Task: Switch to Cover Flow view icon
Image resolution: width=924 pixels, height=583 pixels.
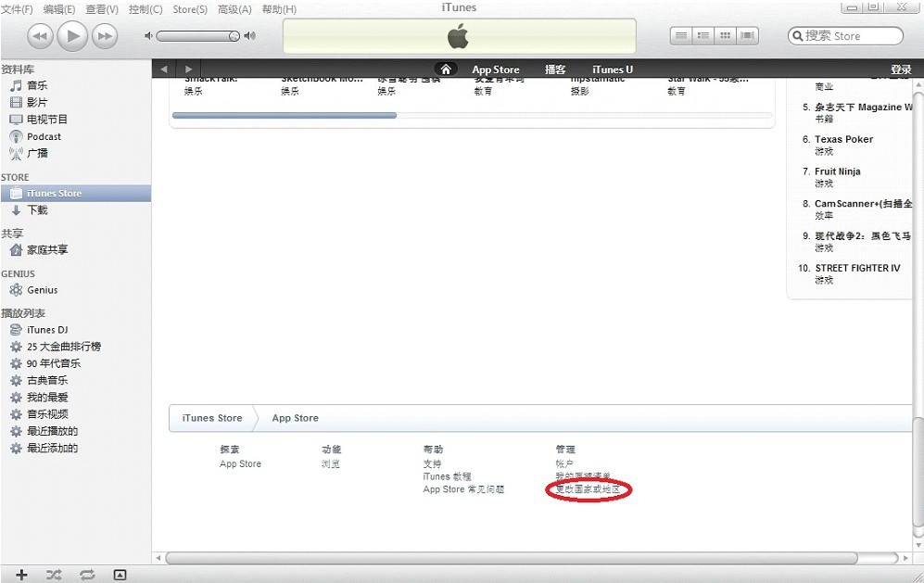Action: coord(748,36)
